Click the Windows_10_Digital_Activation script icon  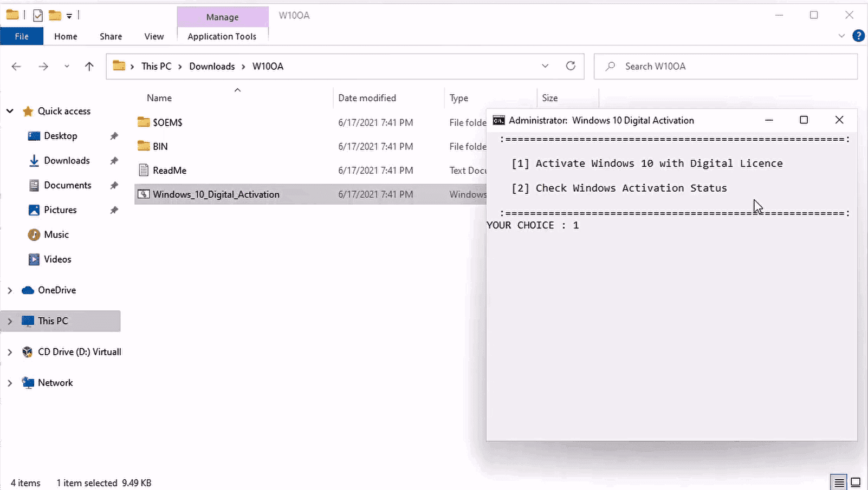point(144,194)
